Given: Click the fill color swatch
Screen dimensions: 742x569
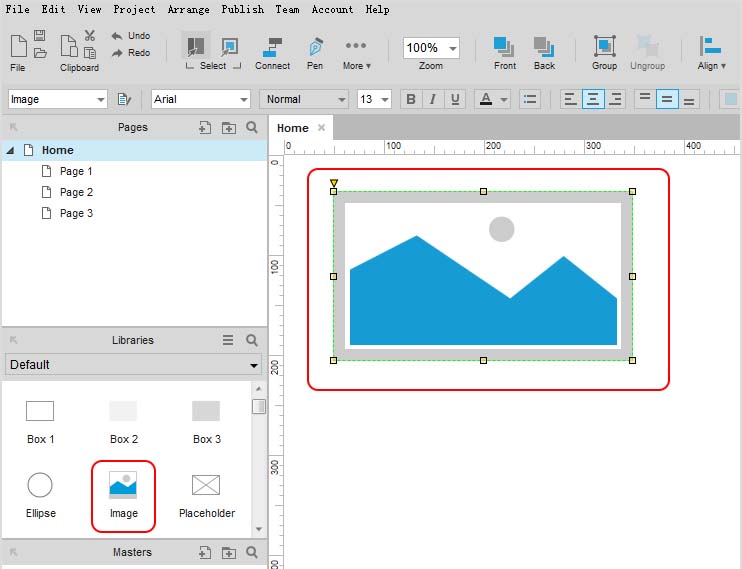Looking at the screenshot, I should click(730, 99).
